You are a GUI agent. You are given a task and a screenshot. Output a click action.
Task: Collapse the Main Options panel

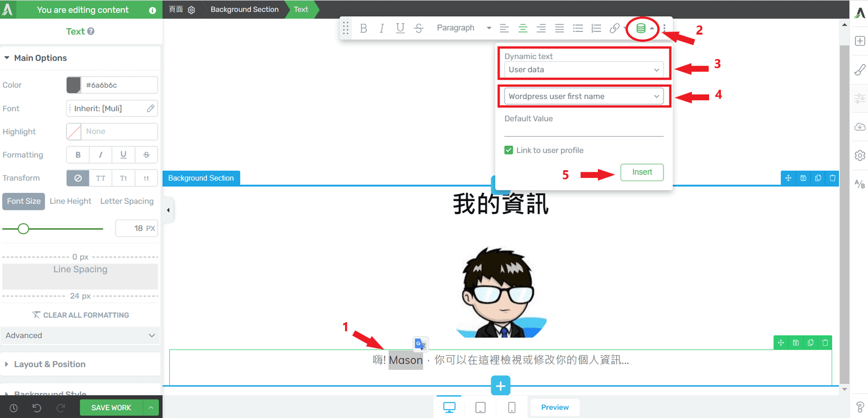coord(80,58)
